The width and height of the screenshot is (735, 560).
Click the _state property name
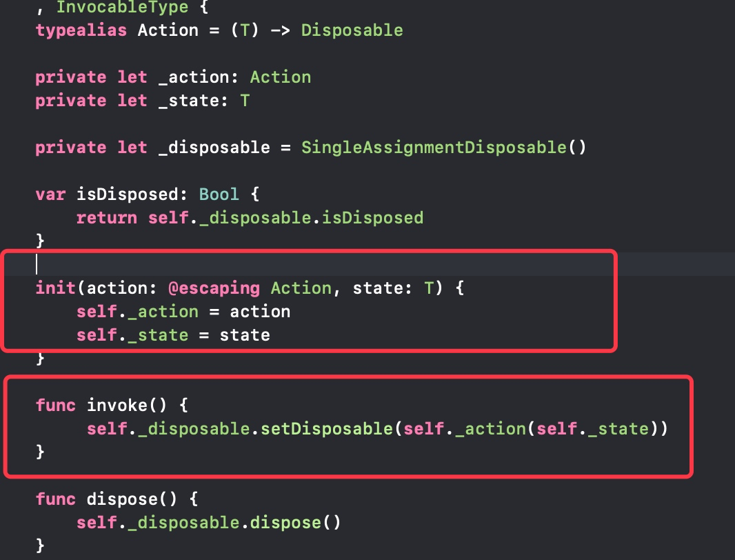click(188, 101)
